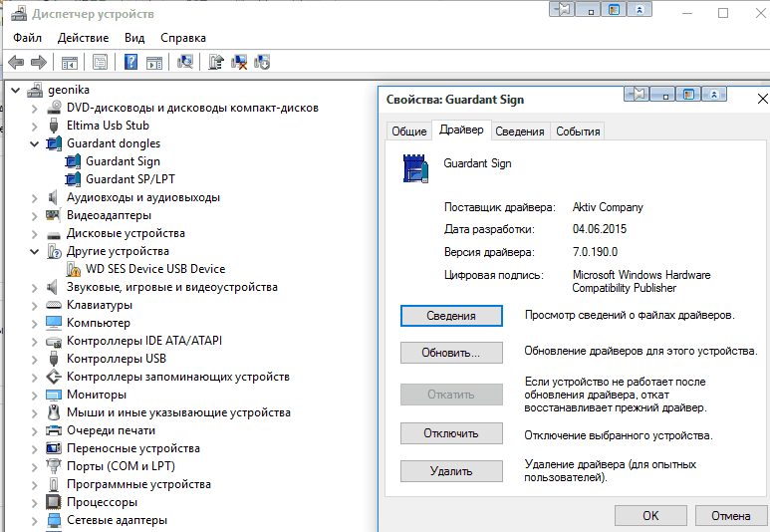This screenshot has width=770, height=532.
Task: Click the Properties sheet toolbar icon
Action: [x=101, y=62]
